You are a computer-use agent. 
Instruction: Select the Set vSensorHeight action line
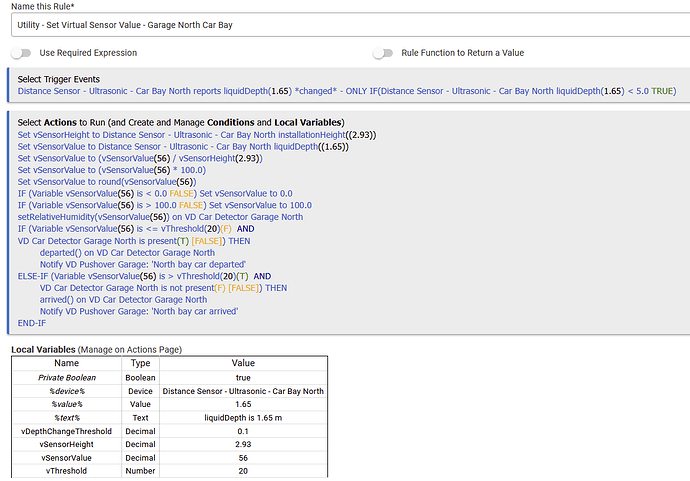pyautogui.click(x=196, y=134)
